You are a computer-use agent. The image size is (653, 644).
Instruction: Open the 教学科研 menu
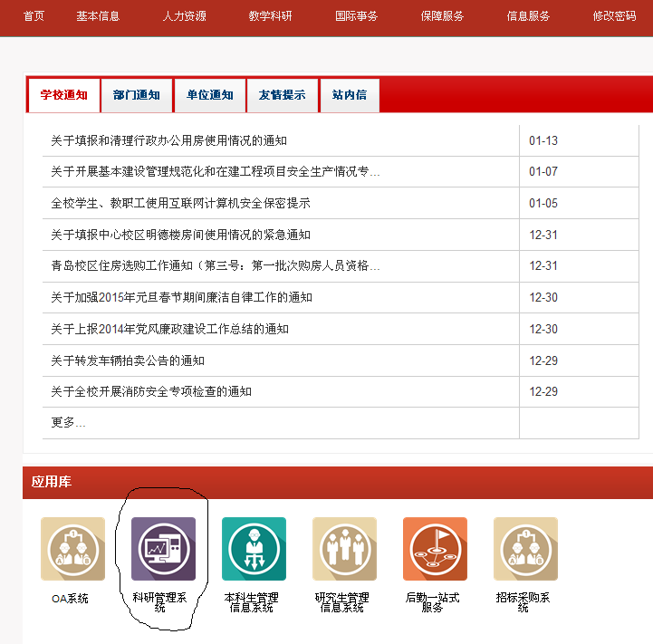270,16
